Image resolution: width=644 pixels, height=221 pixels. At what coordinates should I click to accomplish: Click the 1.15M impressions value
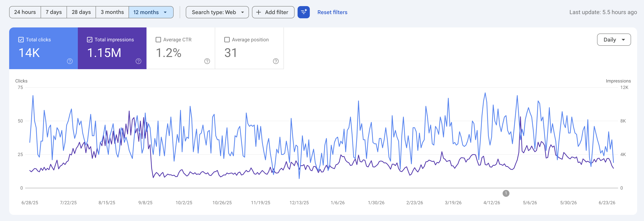click(x=104, y=53)
